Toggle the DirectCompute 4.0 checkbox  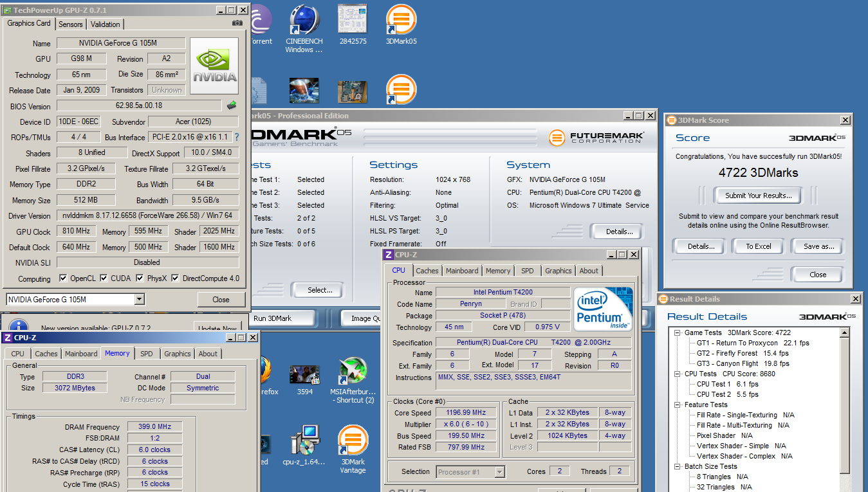coord(176,278)
